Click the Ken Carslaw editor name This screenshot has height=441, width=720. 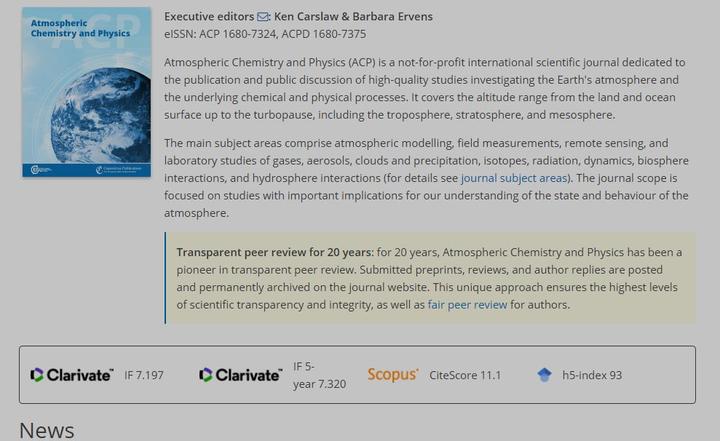pyautogui.click(x=314, y=17)
